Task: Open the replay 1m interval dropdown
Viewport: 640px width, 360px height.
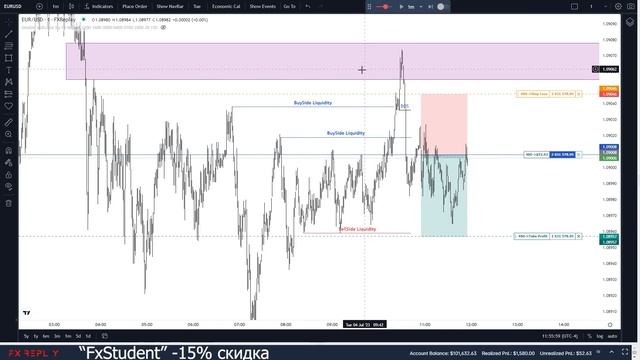Action: click(x=415, y=7)
